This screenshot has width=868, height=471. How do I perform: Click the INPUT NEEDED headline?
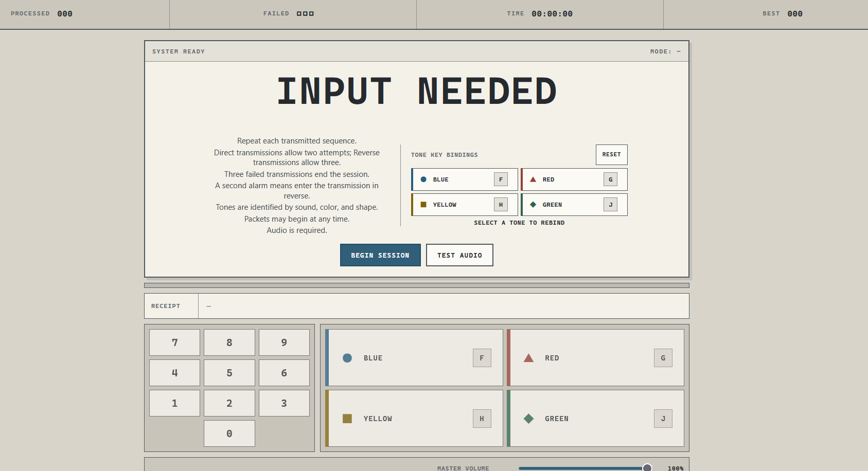pyautogui.click(x=417, y=92)
